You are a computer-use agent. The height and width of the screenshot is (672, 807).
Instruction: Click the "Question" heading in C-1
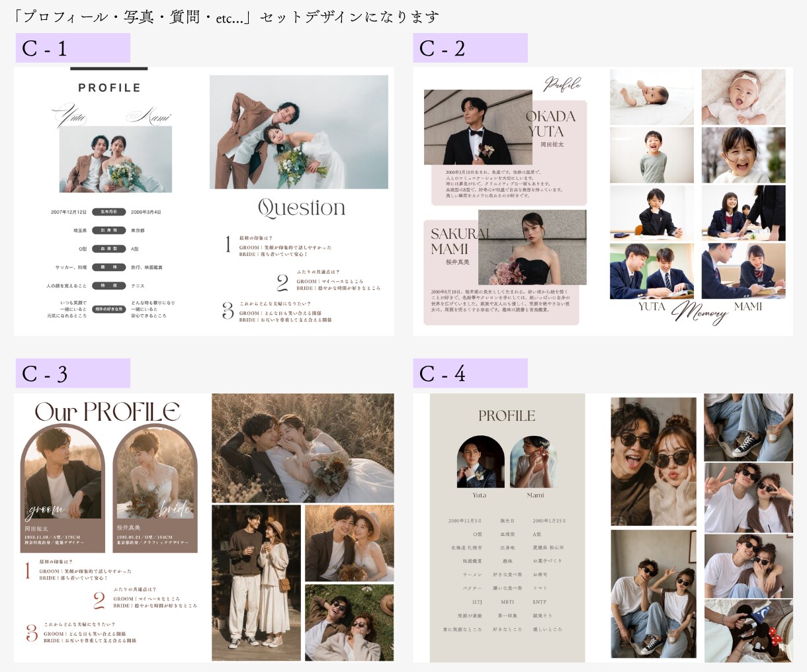(x=302, y=208)
